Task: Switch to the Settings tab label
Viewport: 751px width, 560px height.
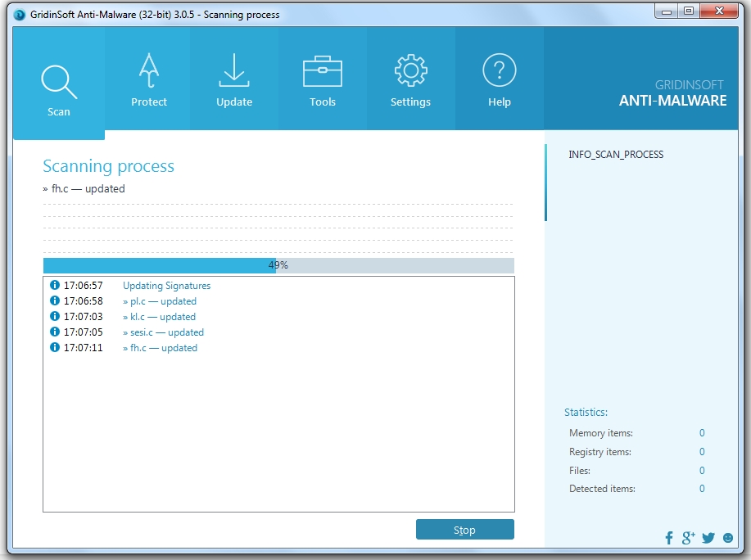Action: [x=410, y=102]
